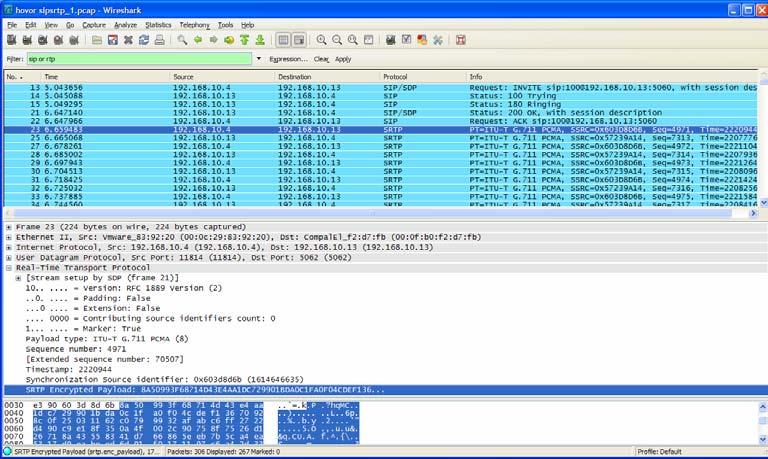Expand Internet Protocol details
Image resolution: width=768 pixels, height=459 pixels.
point(9,247)
